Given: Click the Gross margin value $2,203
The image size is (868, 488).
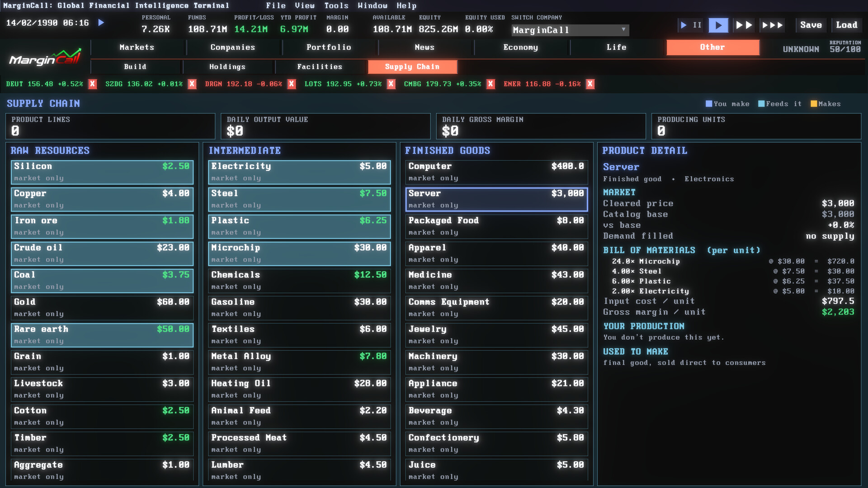Looking at the screenshot, I should [838, 312].
